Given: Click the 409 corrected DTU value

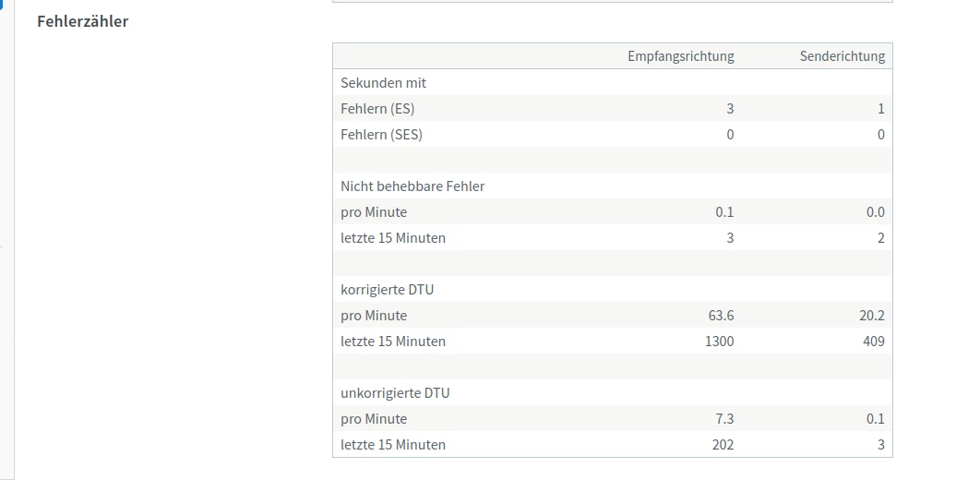Looking at the screenshot, I should click(x=873, y=342).
